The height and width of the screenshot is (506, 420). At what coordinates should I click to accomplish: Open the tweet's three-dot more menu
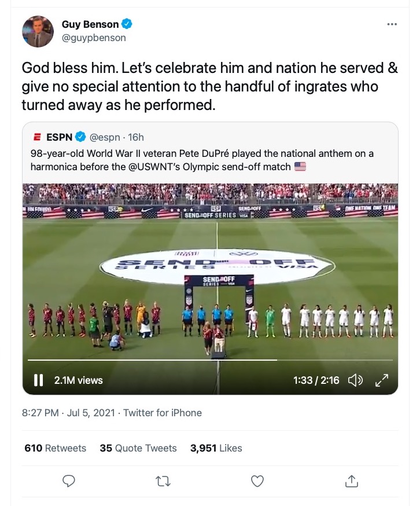392,24
